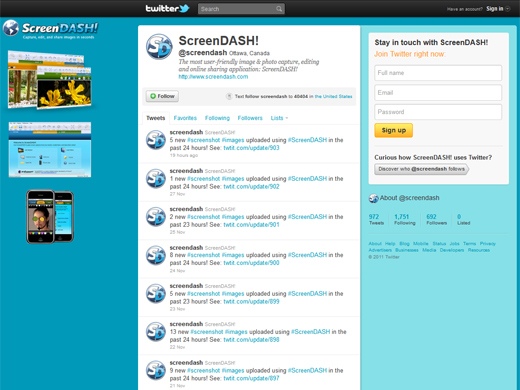Image resolution: width=520 pixels, height=390 pixels.
Task: Click avatar of tweet twtit.com/update/899
Action: pos(156,293)
